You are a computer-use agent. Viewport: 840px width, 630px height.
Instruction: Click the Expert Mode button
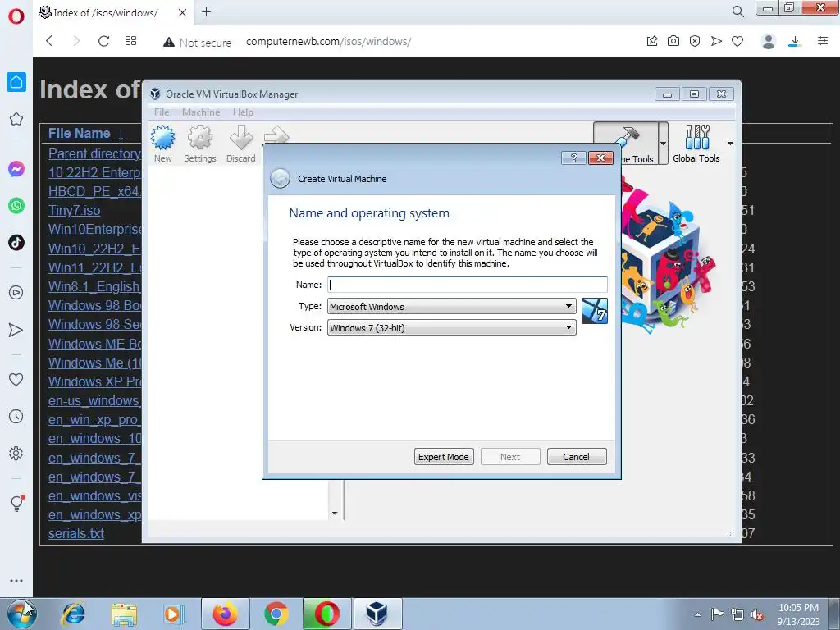pyautogui.click(x=444, y=457)
